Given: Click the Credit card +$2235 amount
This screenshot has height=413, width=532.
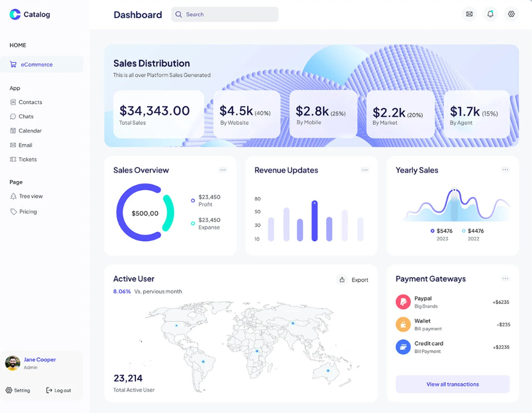Looking at the screenshot, I should [501, 347].
